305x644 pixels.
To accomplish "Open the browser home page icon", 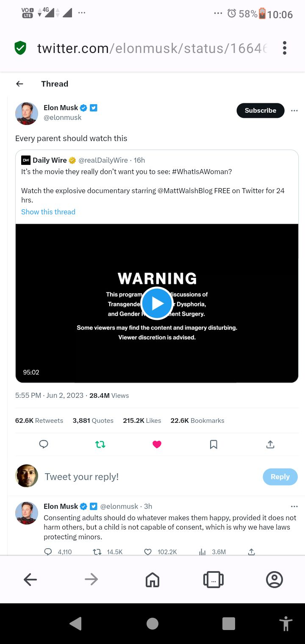I will click(152, 579).
